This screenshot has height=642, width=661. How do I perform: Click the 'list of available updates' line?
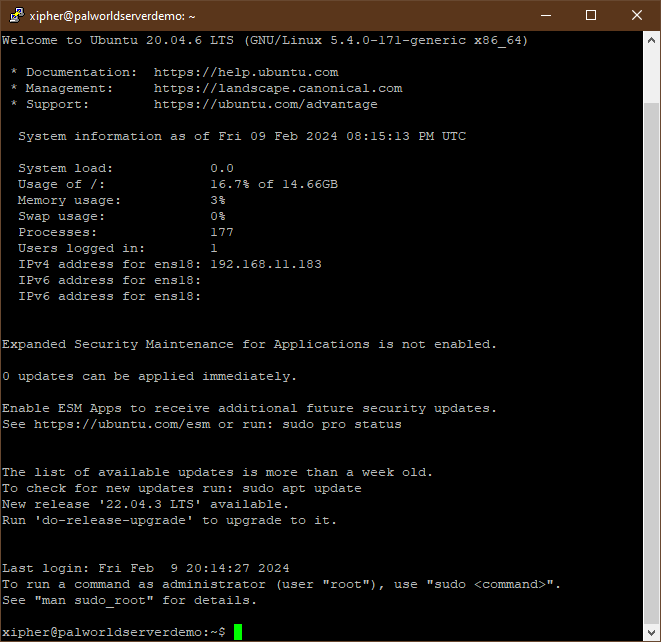[x=218, y=473]
